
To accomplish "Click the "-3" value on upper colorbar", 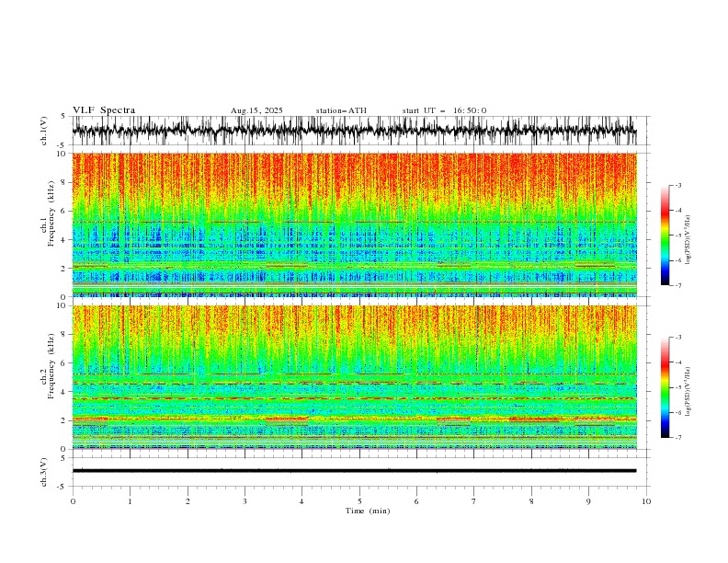I will [678, 185].
